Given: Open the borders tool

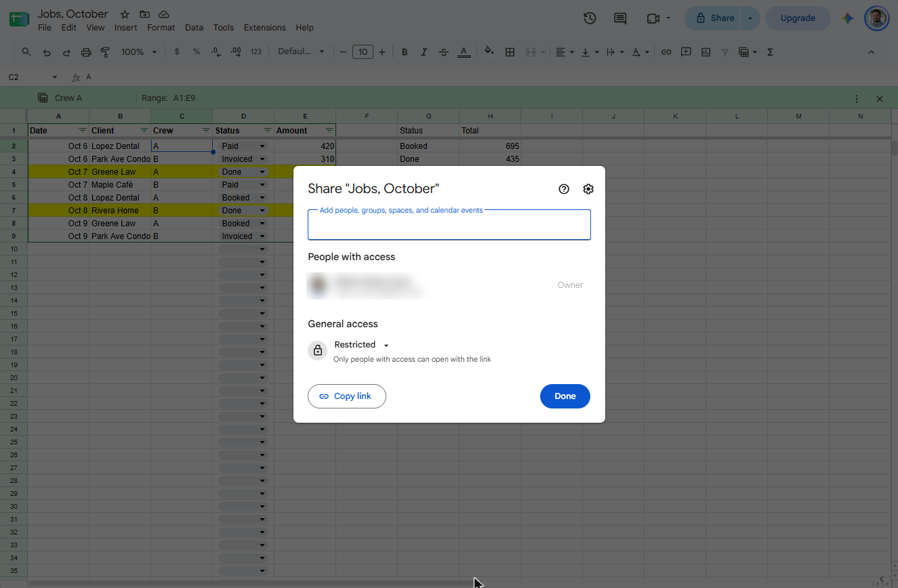Looking at the screenshot, I should click(x=510, y=52).
